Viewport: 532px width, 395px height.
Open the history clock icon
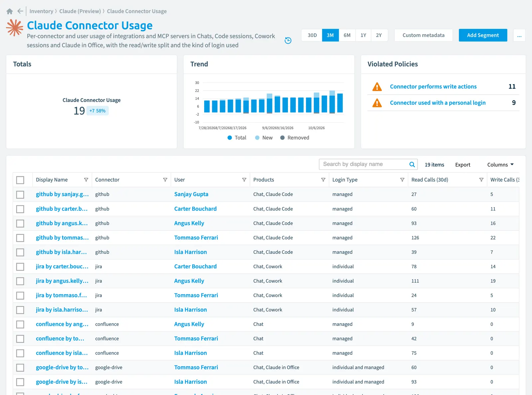(x=288, y=41)
